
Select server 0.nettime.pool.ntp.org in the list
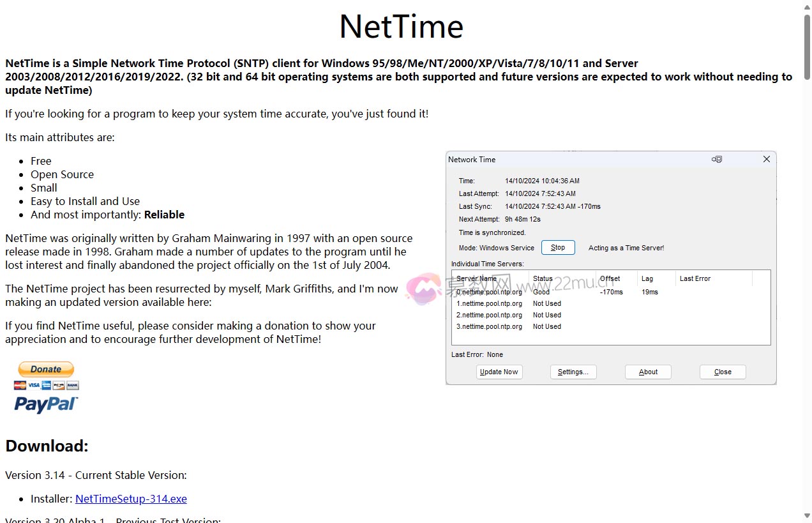489,292
